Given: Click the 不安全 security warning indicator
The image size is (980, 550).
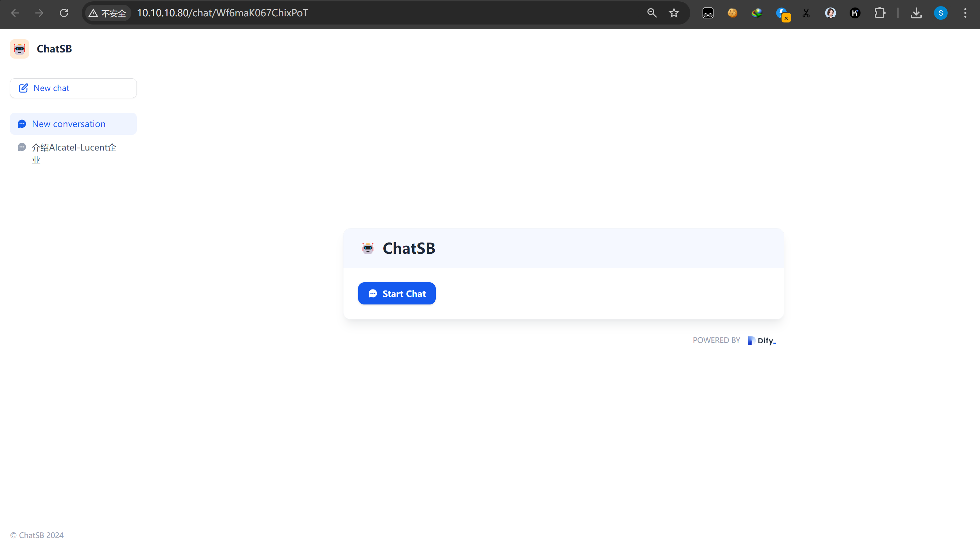Looking at the screenshot, I should click(108, 13).
